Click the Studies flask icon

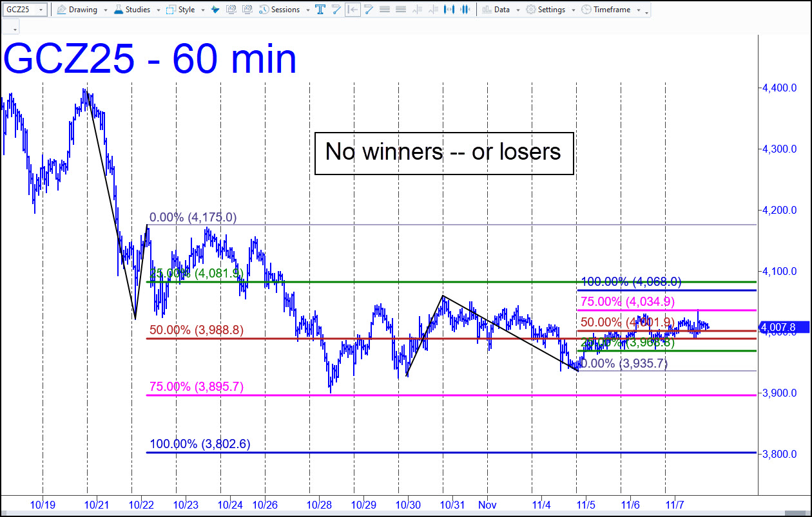(119, 10)
